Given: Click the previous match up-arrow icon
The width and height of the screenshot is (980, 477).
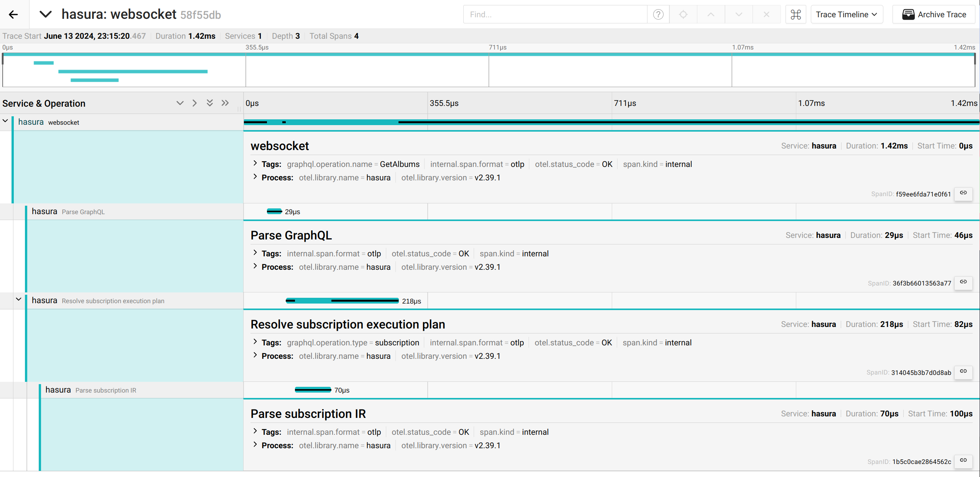Looking at the screenshot, I should [710, 14].
